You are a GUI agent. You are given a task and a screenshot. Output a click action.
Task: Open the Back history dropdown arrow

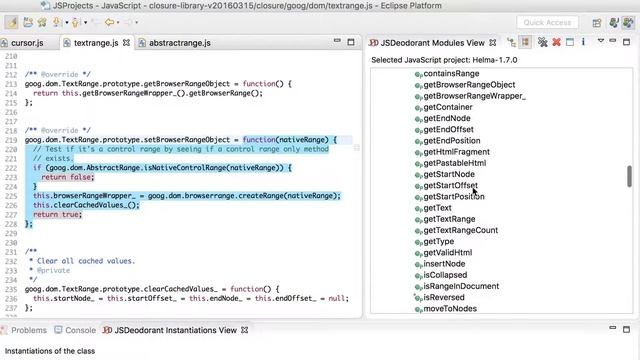click(x=118, y=22)
